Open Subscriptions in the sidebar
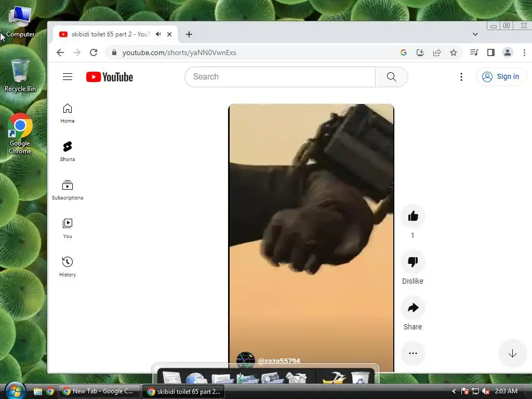532x399 pixels. [x=68, y=190]
